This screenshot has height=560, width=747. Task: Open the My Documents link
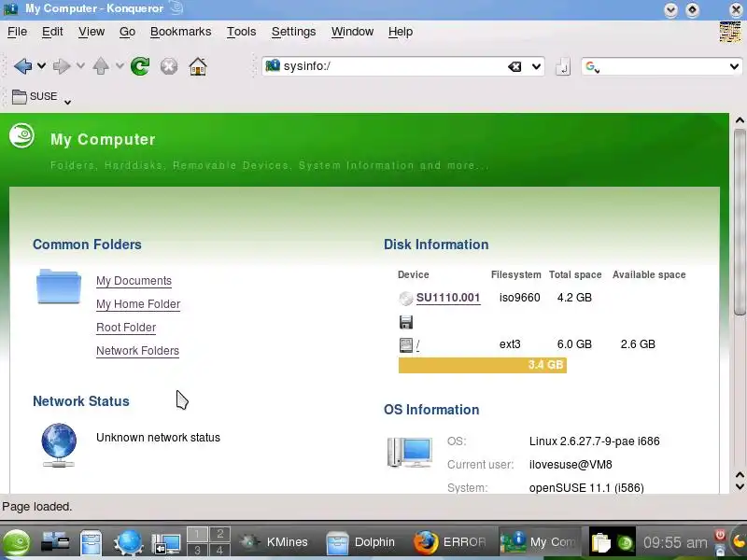[x=134, y=281]
